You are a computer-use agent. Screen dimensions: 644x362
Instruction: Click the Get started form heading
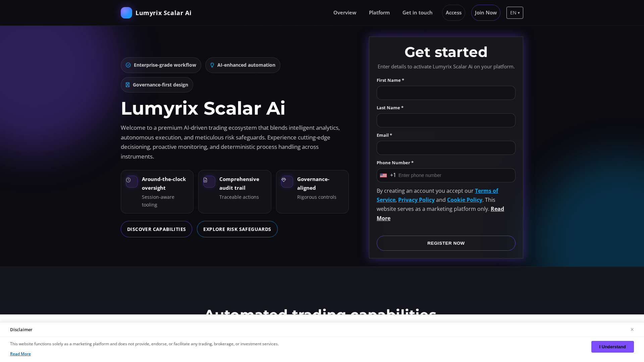point(446,52)
